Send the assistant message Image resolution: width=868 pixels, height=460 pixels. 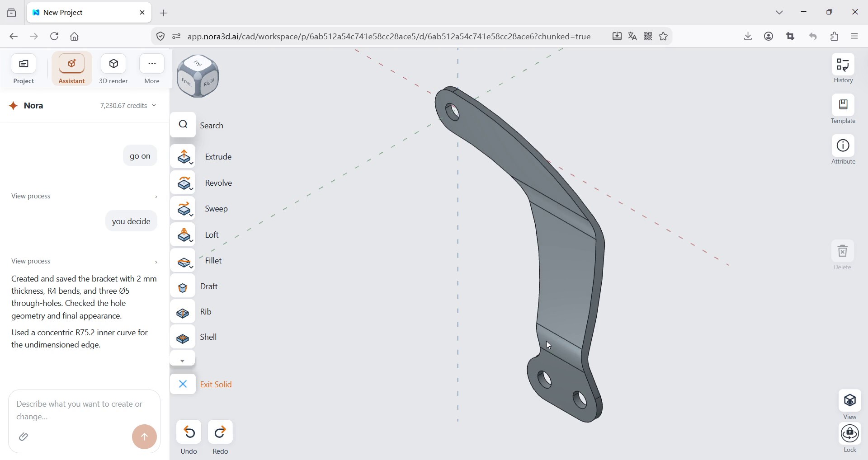(145, 437)
